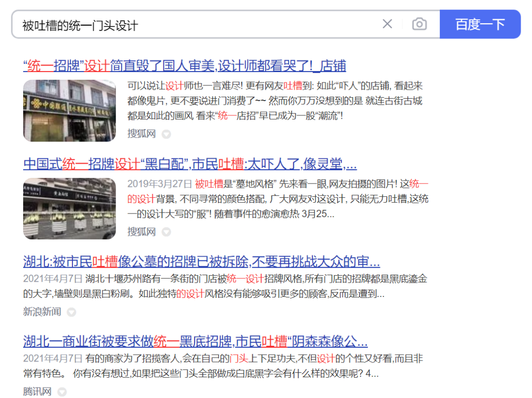
Task: Click the 腾讯网 source label
Action: coord(36,392)
